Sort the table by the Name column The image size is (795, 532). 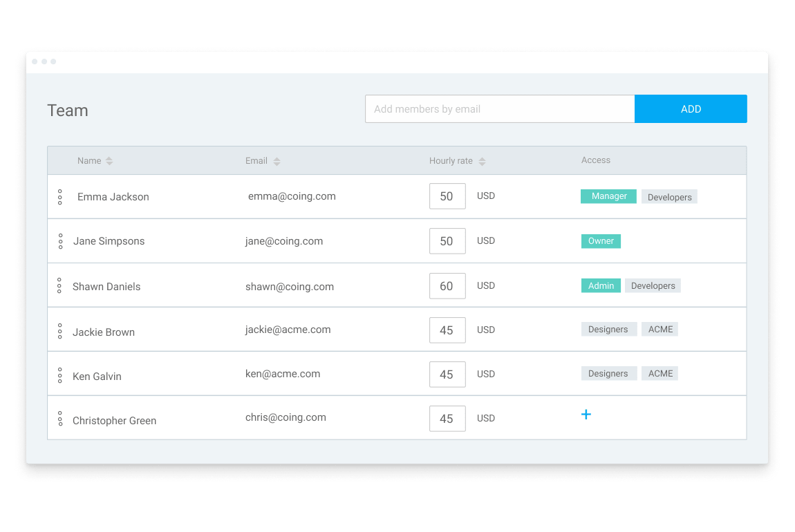coord(109,160)
